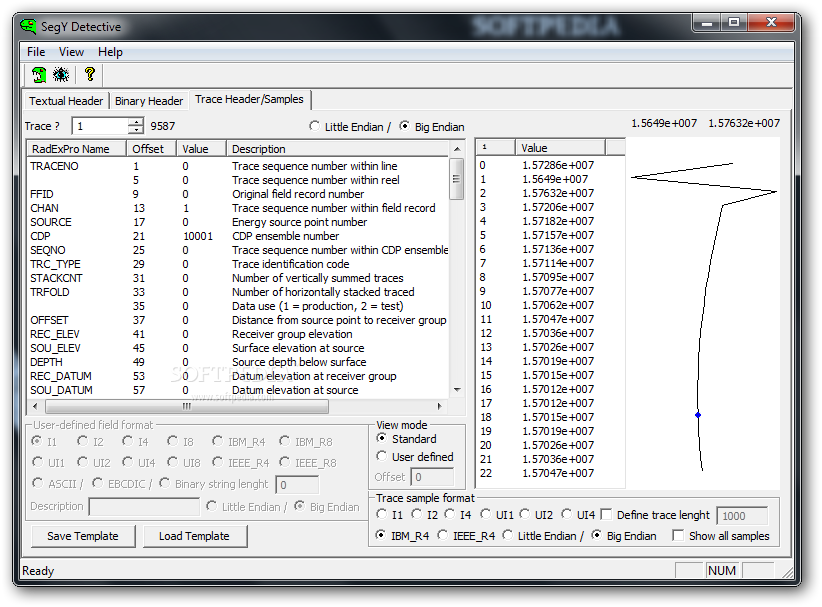Select the TRC_TYPE header row
This screenshot has width=822, height=607.
pyautogui.click(x=239, y=264)
